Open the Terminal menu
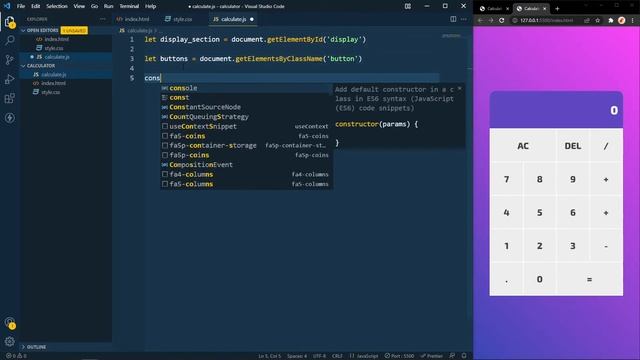Viewport: 640px width, 360px height. [x=129, y=6]
